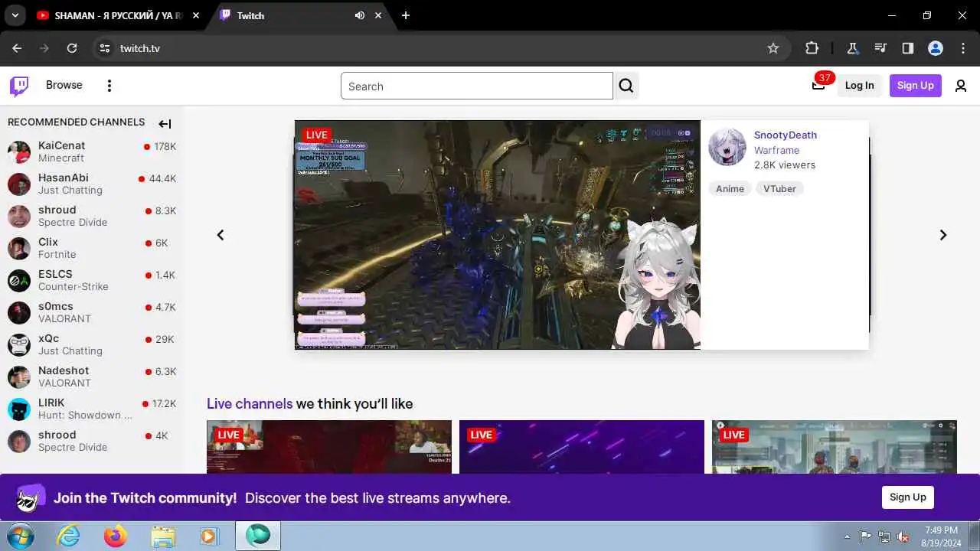Launch Firefox from the taskbar
Viewport: 980px width, 551px height.
[116, 536]
